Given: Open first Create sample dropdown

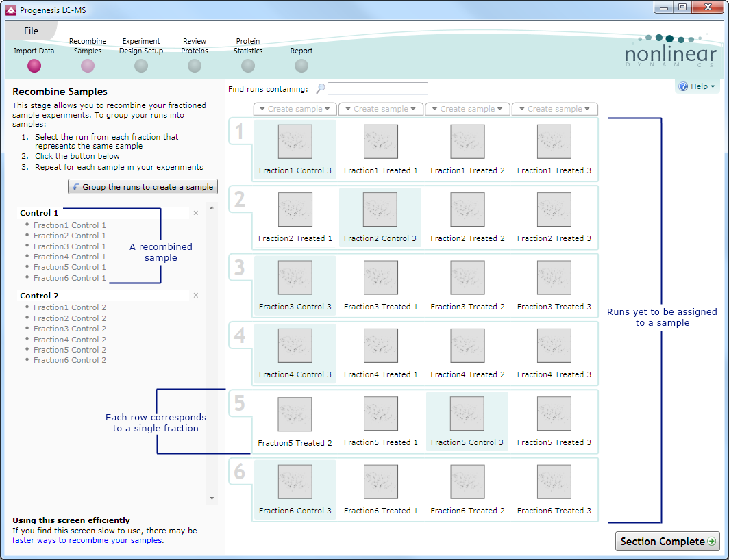Looking at the screenshot, I should (295, 109).
